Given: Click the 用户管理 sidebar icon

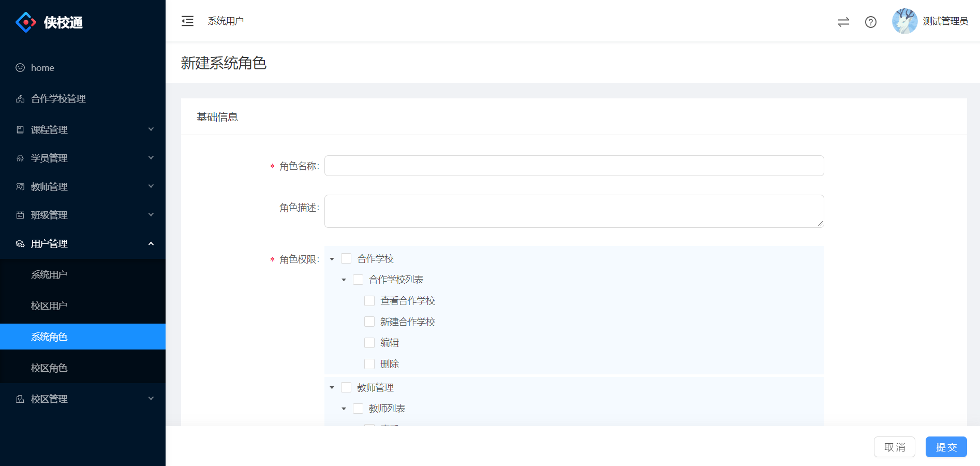Looking at the screenshot, I should [x=20, y=243].
